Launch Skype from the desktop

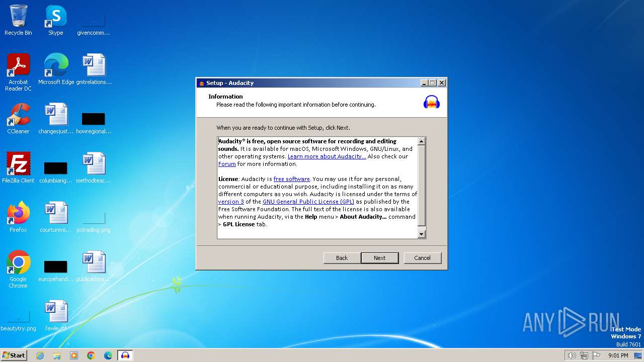coord(55,20)
